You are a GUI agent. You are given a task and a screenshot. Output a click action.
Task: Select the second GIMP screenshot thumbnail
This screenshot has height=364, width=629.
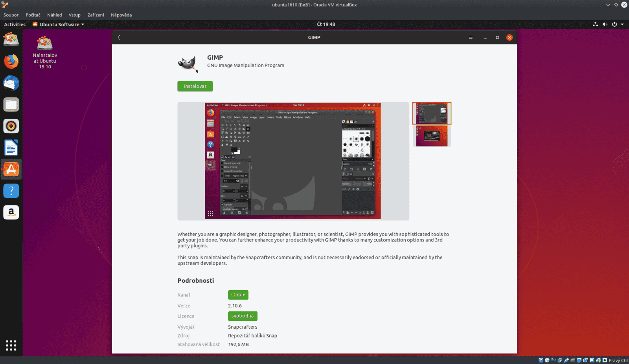[x=431, y=136]
